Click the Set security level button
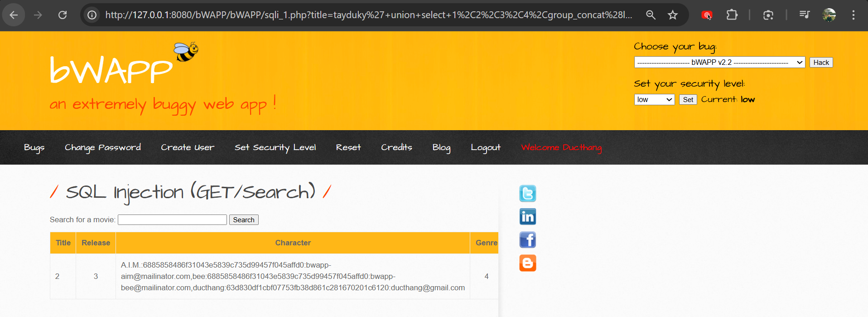This screenshot has width=868, height=317. click(x=688, y=100)
